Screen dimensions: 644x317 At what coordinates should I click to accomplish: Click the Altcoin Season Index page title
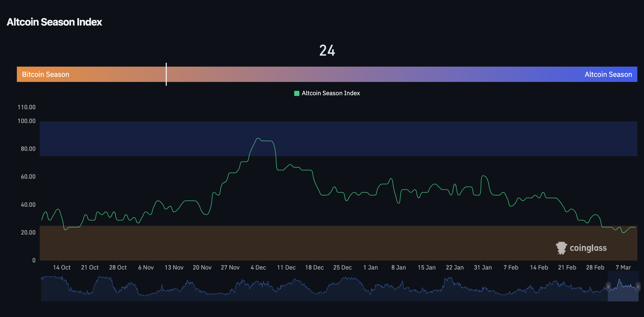coord(54,22)
